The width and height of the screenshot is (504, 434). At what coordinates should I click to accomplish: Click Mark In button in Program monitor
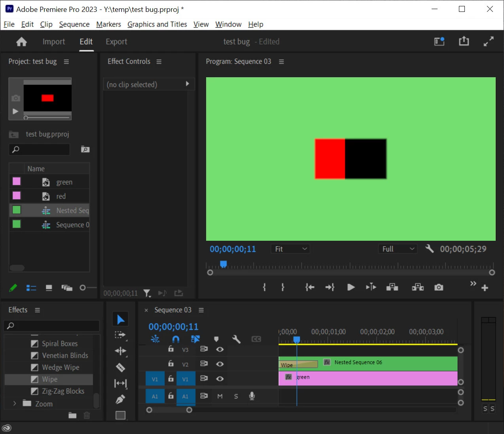coord(264,287)
